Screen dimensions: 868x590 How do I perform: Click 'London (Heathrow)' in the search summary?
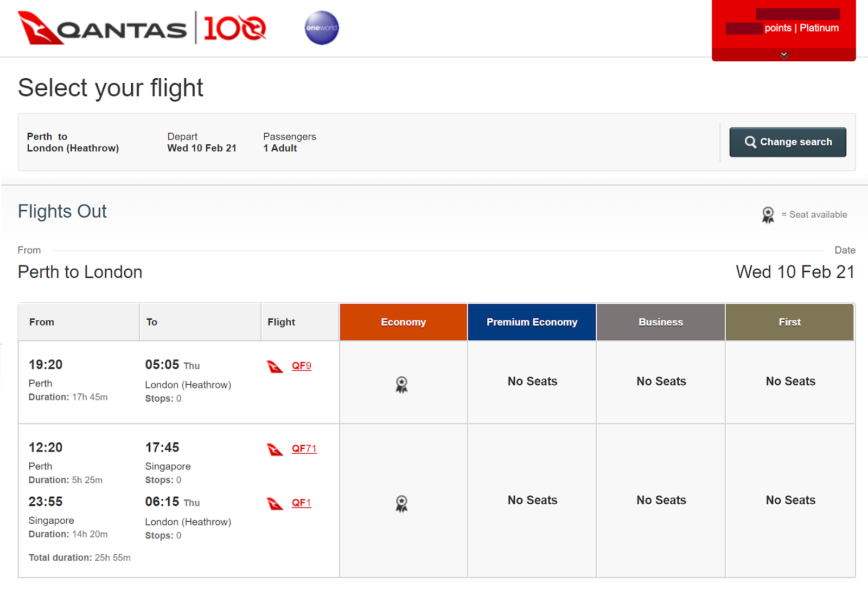click(73, 148)
